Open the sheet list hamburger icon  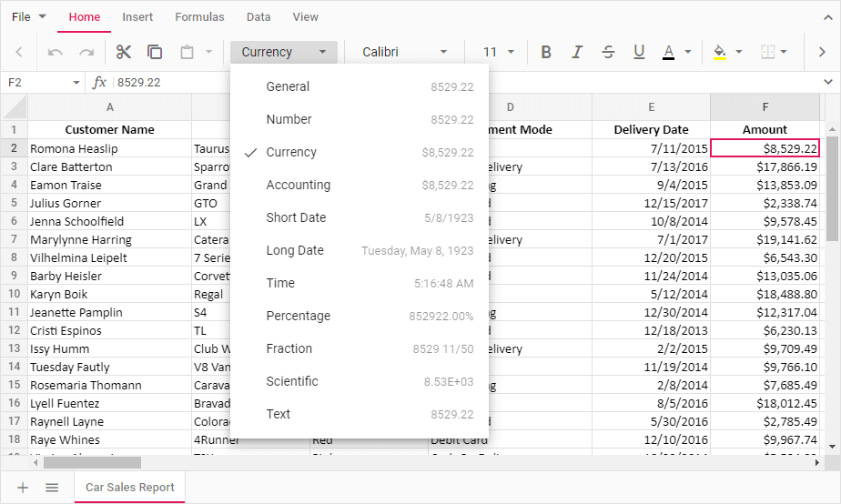pyautogui.click(x=52, y=488)
